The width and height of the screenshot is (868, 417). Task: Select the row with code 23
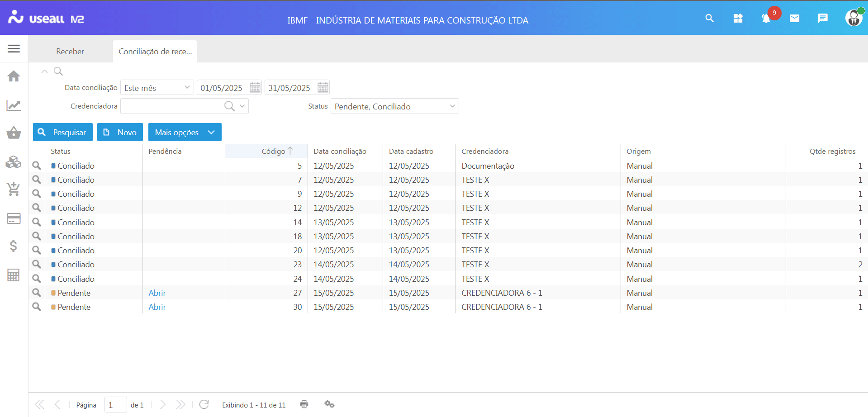click(448, 264)
